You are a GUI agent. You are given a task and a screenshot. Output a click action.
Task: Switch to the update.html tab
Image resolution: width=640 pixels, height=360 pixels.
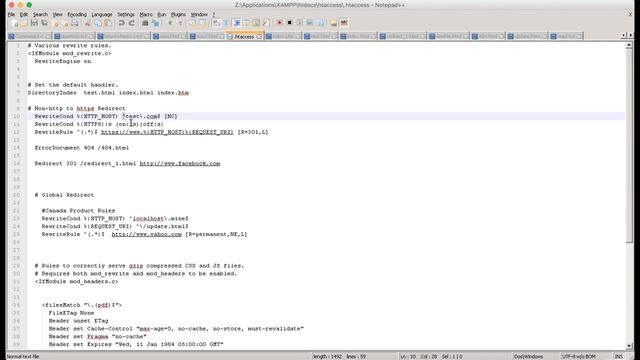coord(527,36)
